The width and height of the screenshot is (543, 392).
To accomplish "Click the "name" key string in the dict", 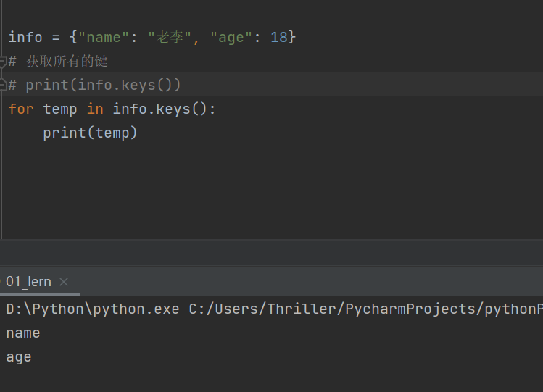I will pos(104,37).
